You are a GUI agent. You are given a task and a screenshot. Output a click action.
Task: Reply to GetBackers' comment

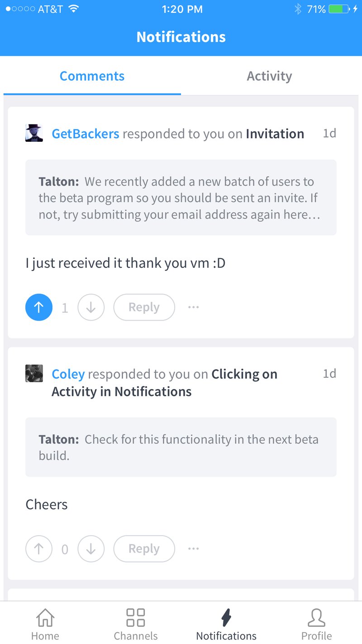tap(144, 307)
